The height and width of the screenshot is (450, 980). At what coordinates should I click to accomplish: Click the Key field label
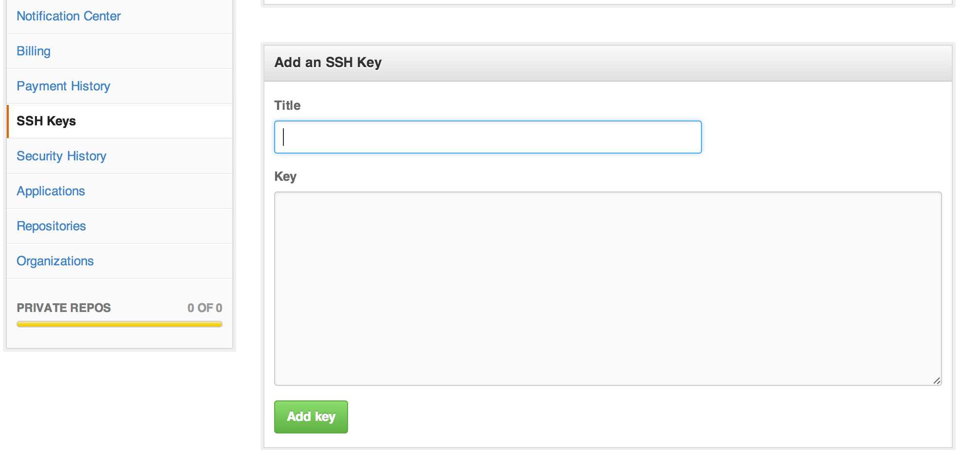coord(285,176)
